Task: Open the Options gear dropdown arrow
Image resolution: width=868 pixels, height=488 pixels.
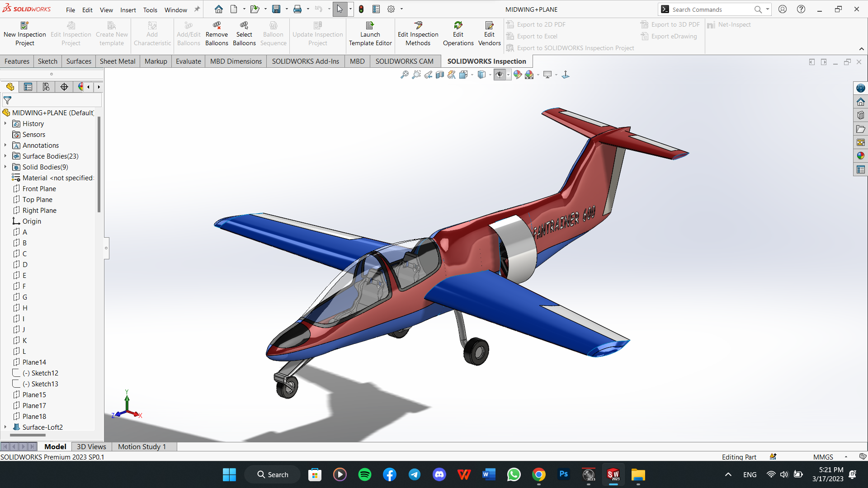Action: (x=401, y=9)
